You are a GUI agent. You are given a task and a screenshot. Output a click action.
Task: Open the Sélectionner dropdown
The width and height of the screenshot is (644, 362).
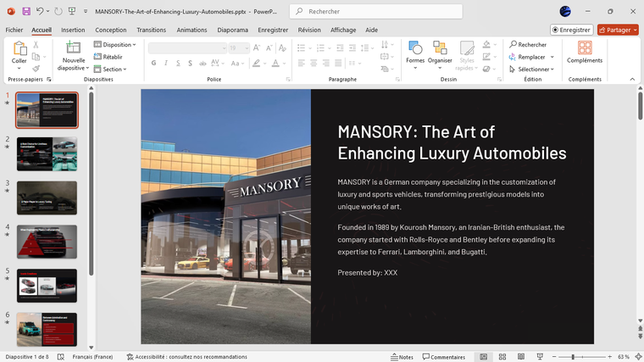coord(534,70)
